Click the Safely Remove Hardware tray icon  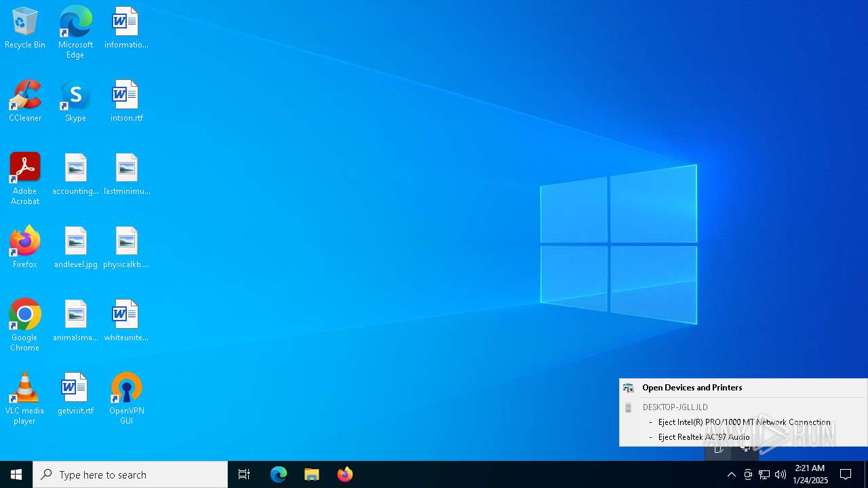pos(748,474)
